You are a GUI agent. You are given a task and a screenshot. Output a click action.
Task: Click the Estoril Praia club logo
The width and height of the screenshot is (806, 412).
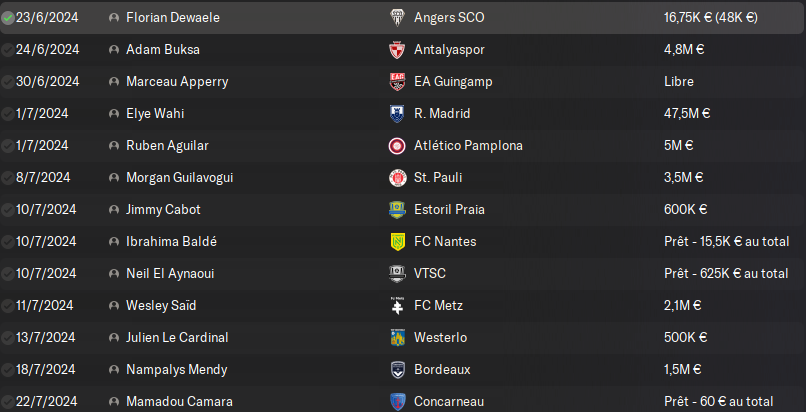pyautogui.click(x=397, y=210)
